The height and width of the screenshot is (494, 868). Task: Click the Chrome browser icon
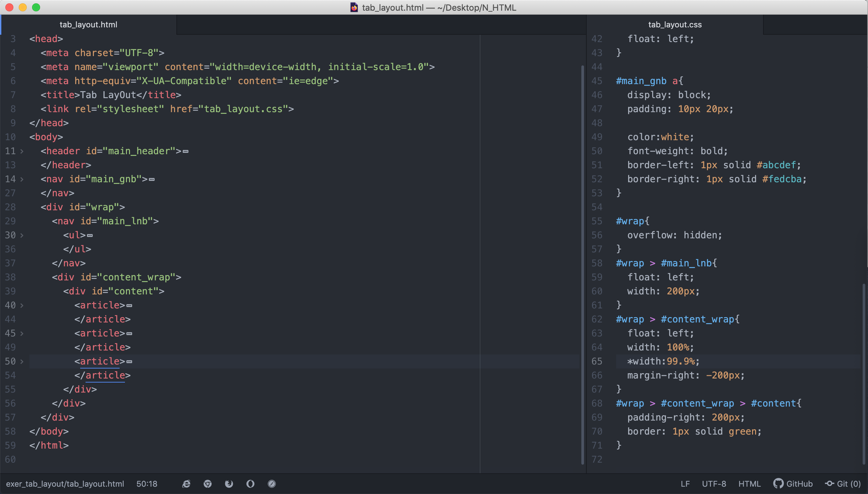[x=207, y=484]
